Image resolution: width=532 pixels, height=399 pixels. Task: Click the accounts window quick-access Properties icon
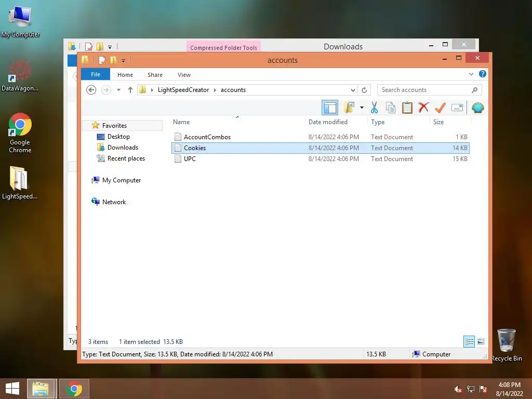tap(102, 60)
